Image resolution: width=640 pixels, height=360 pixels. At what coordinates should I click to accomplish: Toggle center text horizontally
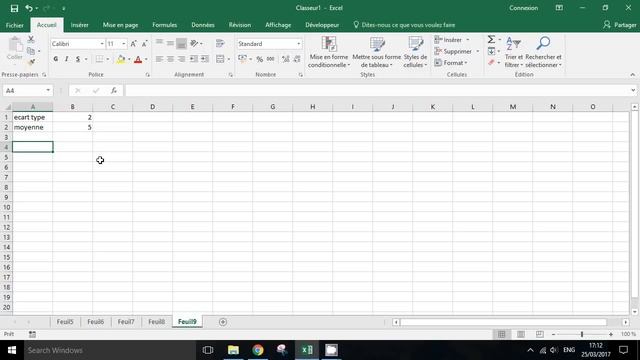click(170, 59)
